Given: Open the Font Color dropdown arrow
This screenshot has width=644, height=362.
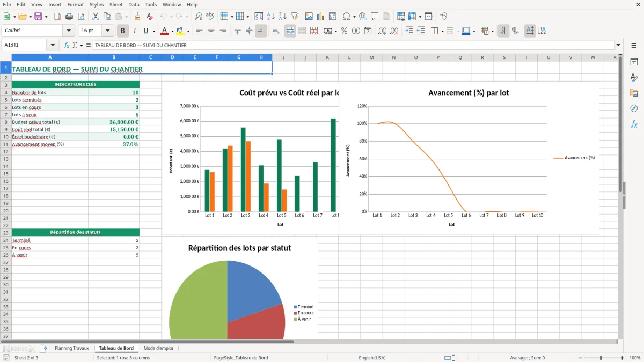Looking at the screenshot, I should [x=172, y=31].
